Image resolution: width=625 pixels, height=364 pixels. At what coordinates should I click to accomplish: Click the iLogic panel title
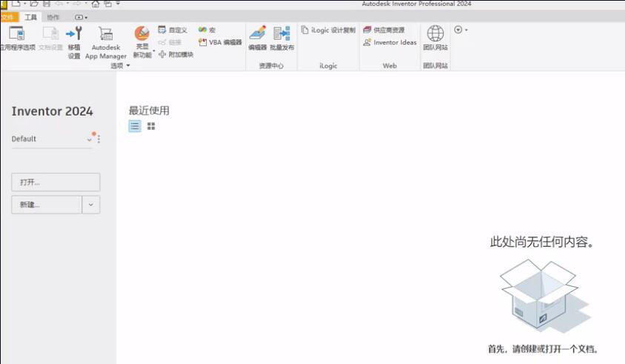pyautogui.click(x=328, y=66)
